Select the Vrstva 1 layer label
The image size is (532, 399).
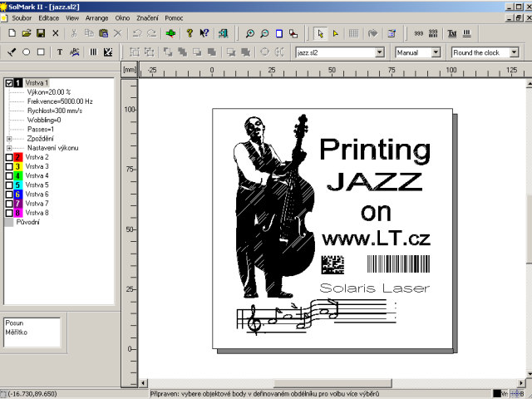(37, 83)
